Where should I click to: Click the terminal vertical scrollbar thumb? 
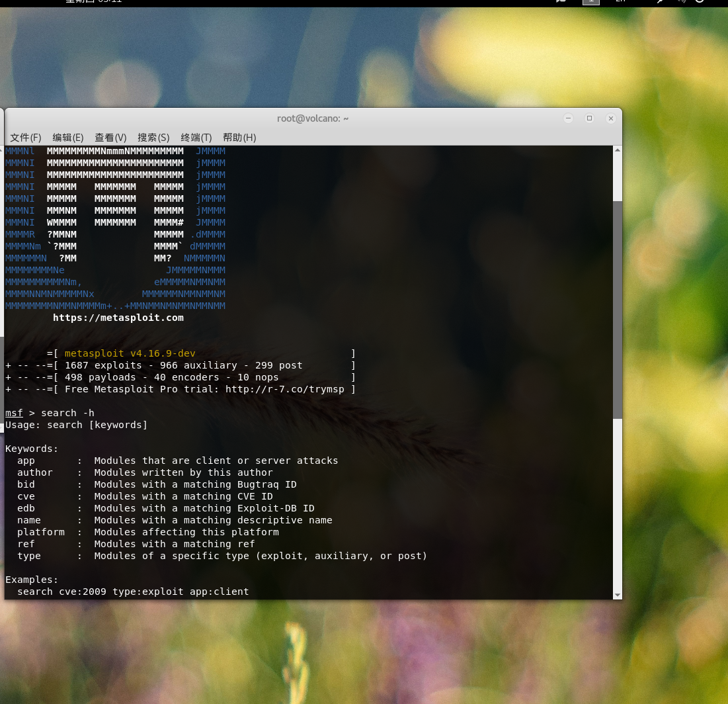[618, 310]
